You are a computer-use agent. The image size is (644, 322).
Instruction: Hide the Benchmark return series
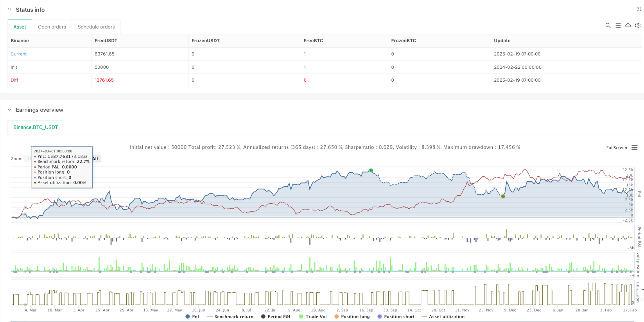[230, 317]
